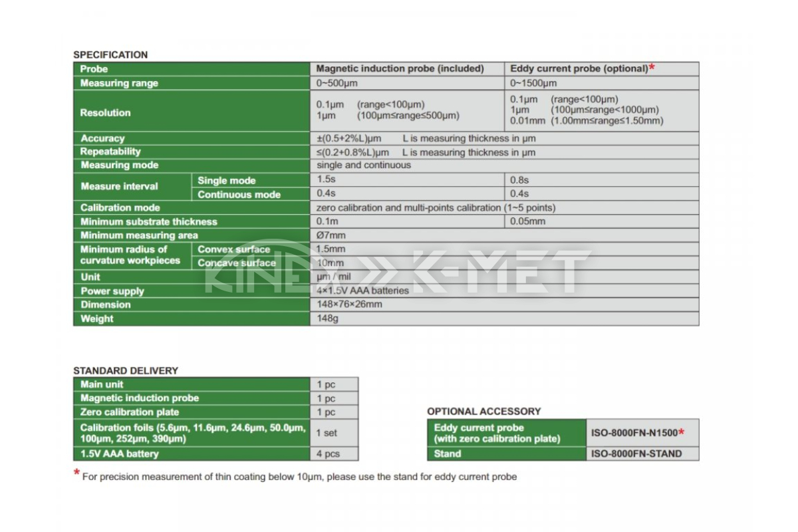This screenshot has width=798, height=532.
Task: Select the Dimension row label
Action: coord(192,305)
